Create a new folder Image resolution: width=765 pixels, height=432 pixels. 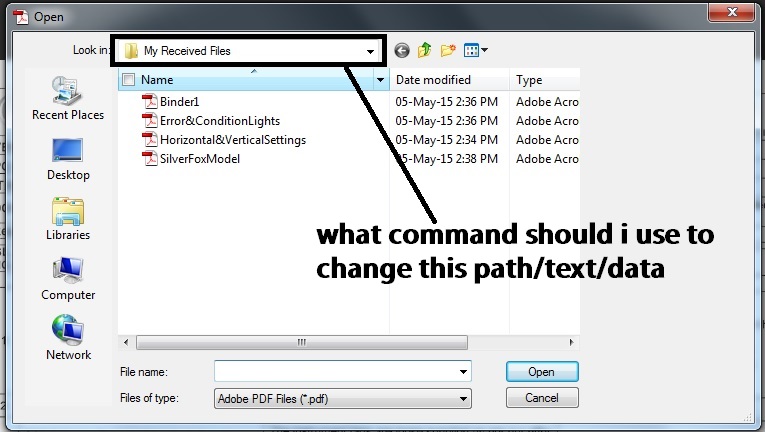pyautogui.click(x=448, y=50)
